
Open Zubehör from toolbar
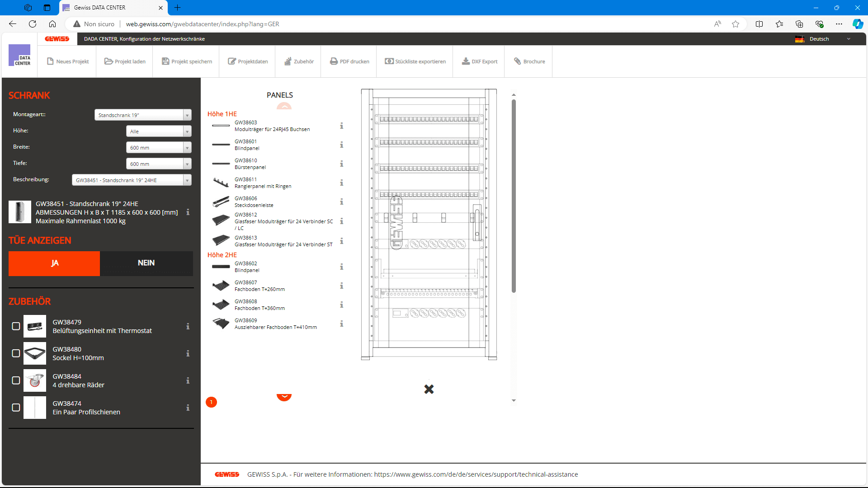[x=299, y=61]
